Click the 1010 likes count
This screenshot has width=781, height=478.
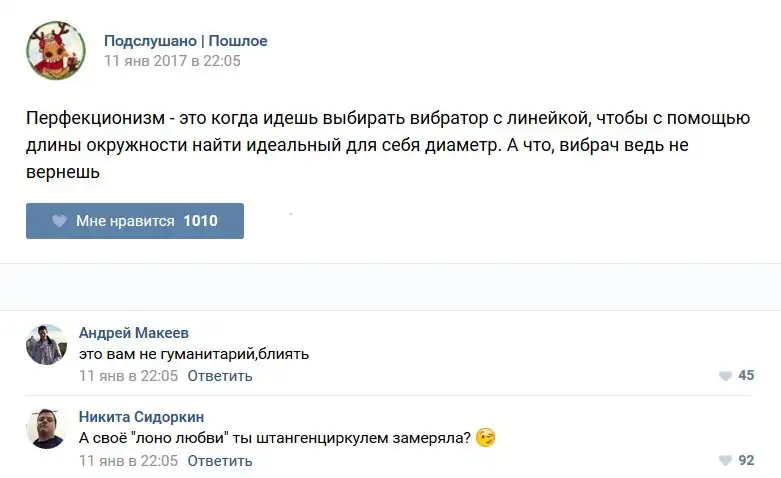coord(200,221)
